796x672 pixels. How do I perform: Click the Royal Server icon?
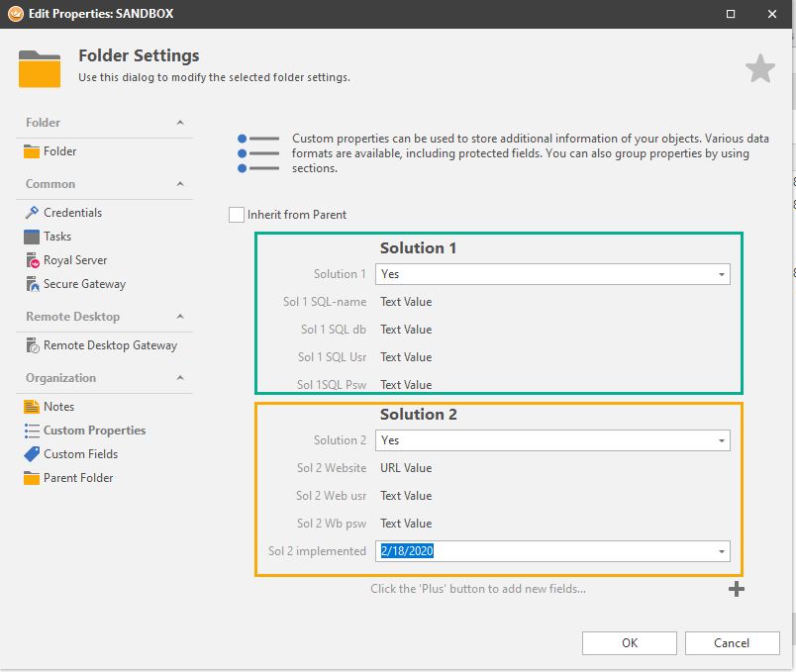32,260
